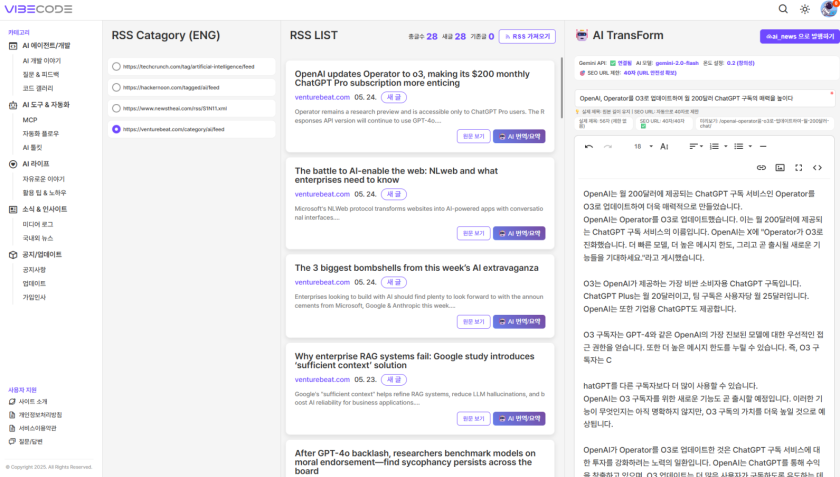Image resolution: width=840 pixels, height=477 pixels.
Task: Open MCP in the sidebar
Action: (29, 120)
